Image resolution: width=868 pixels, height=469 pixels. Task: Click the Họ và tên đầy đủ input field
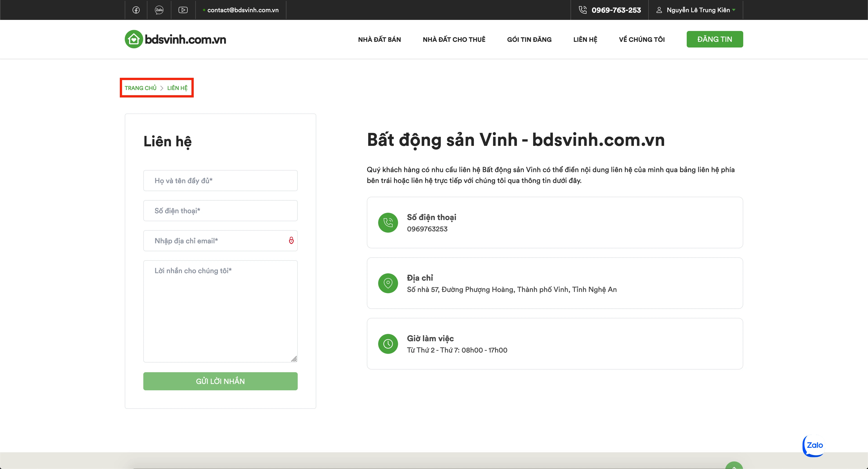coord(220,180)
